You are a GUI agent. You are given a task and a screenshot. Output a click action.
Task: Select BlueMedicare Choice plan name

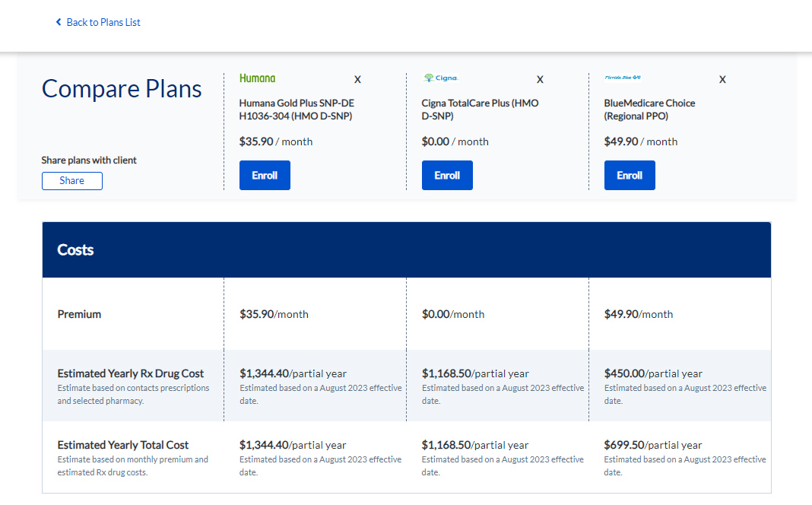click(x=649, y=110)
